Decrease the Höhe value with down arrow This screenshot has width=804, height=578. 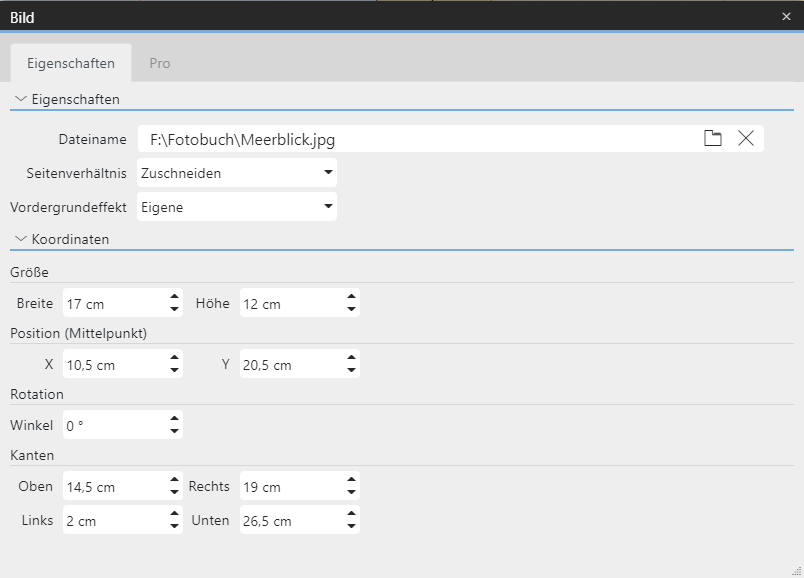351,310
